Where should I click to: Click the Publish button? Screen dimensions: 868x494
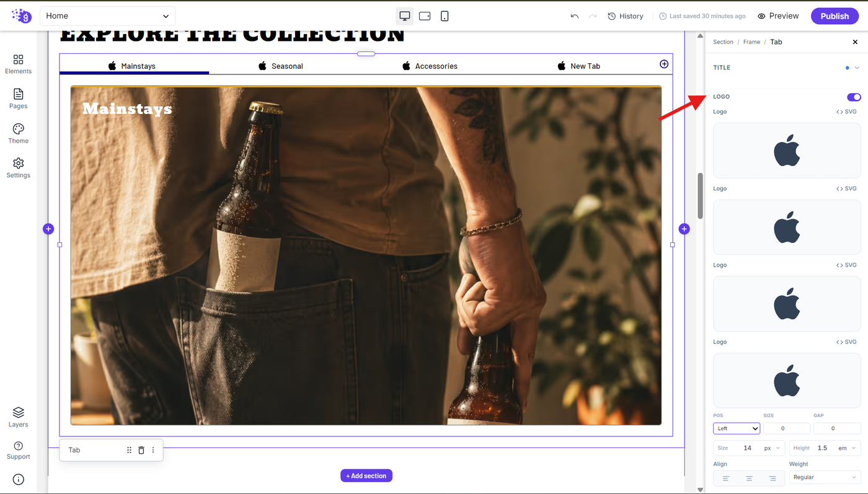point(835,16)
